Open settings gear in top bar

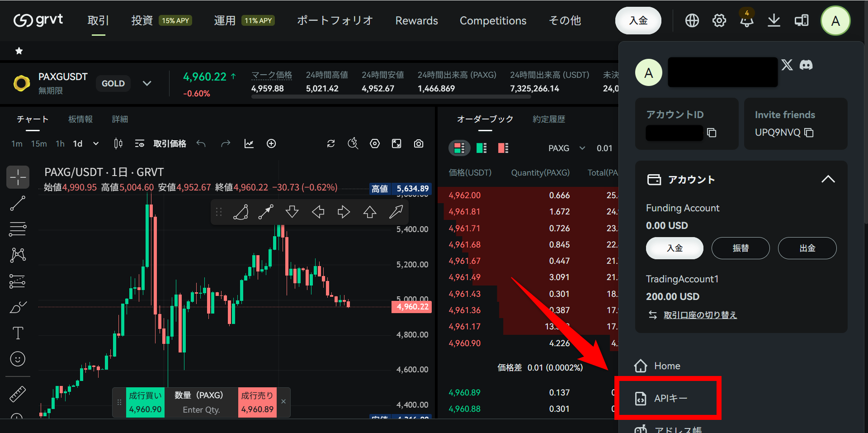click(719, 21)
